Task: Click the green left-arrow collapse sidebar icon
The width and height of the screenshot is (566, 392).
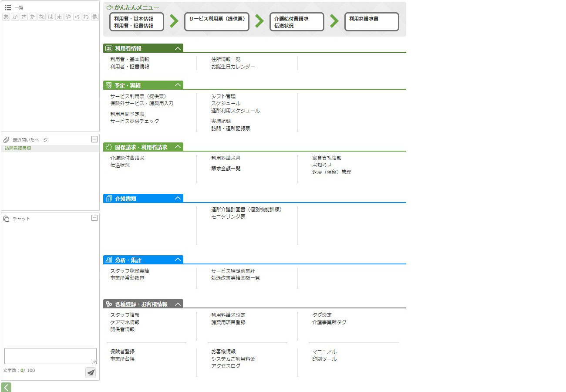Action: coord(6,387)
